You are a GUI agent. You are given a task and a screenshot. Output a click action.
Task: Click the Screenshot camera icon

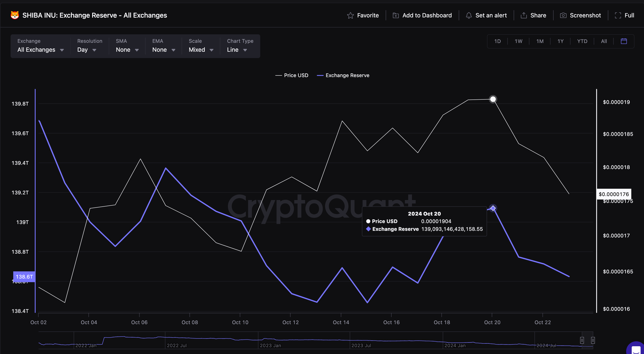563,16
